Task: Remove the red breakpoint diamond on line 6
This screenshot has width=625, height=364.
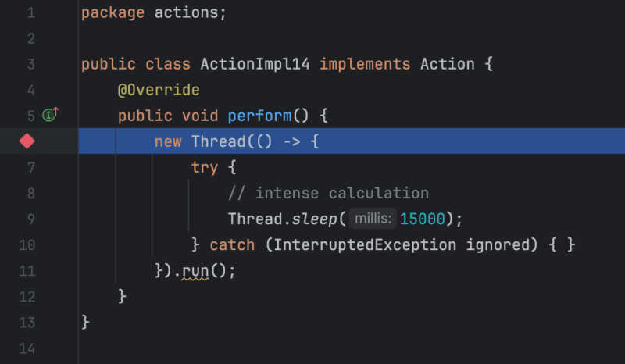Action: pyautogui.click(x=27, y=141)
